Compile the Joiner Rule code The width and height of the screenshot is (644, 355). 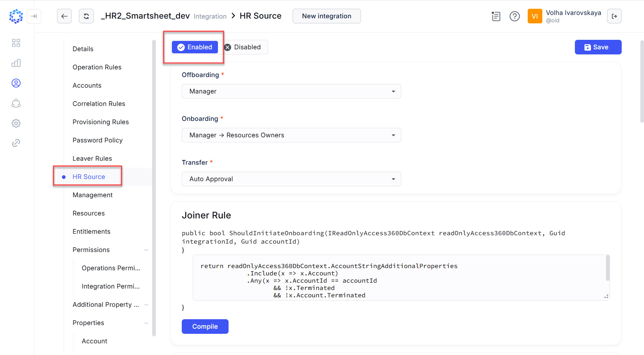pos(205,326)
